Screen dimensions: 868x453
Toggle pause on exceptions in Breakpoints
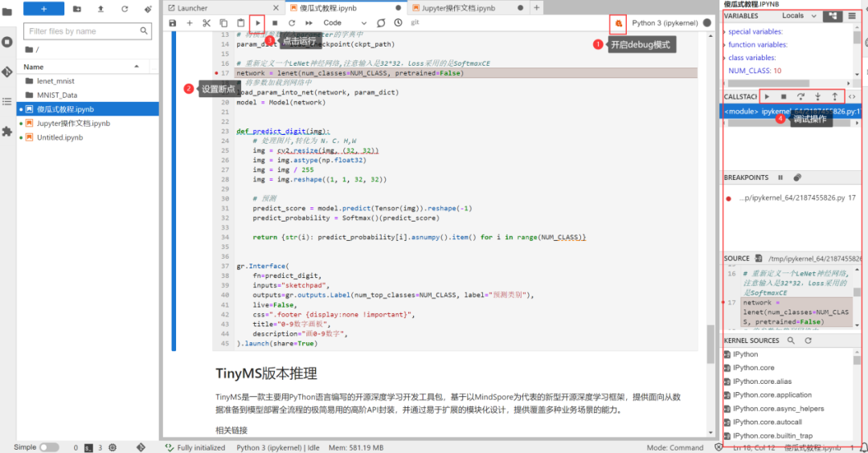tap(780, 178)
